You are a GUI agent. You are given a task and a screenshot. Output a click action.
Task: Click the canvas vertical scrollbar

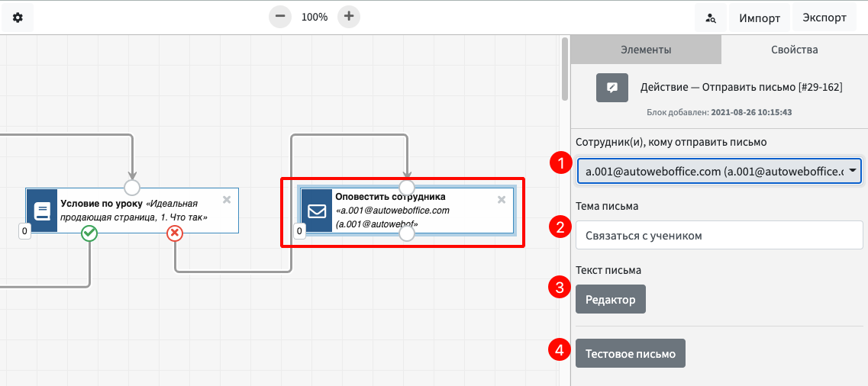pyautogui.click(x=565, y=69)
